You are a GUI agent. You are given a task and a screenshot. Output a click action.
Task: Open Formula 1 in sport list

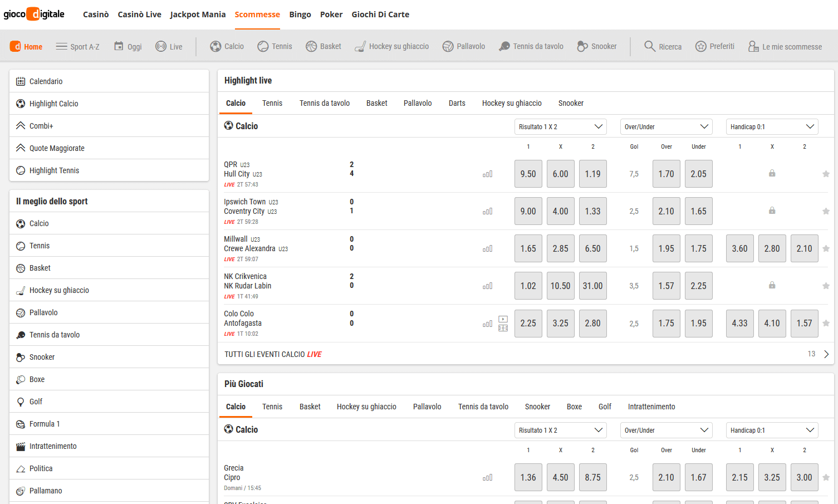(x=109, y=424)
